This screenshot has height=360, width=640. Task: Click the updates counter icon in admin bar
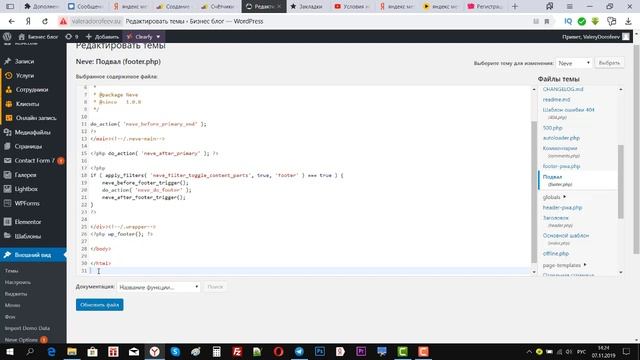(x=68, y=37)
